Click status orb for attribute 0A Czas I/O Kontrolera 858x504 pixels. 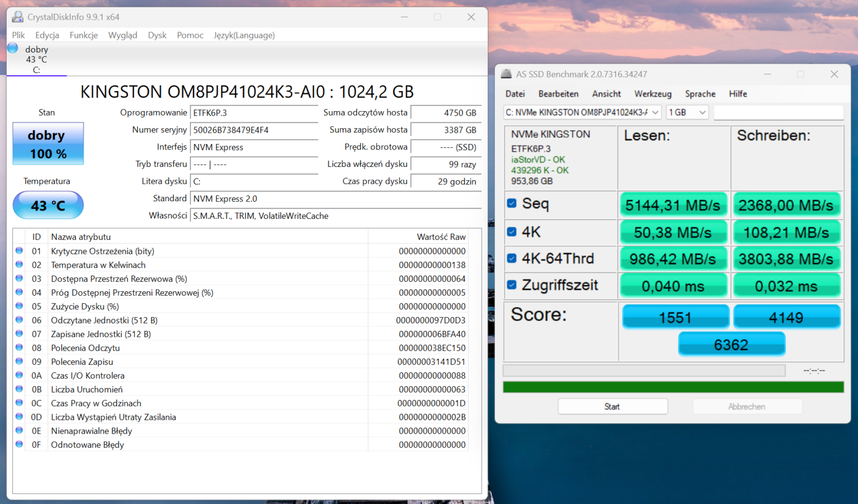pyautogui.click(x=19, y=375)
